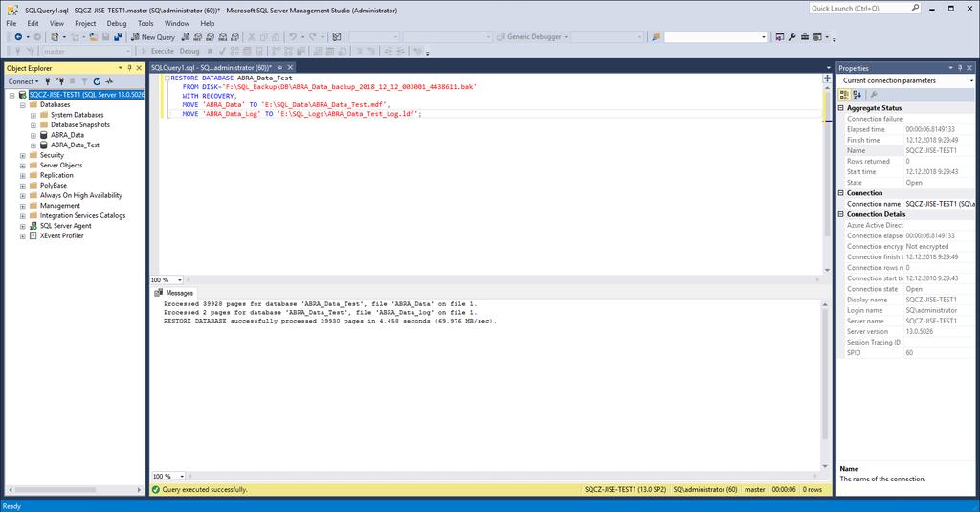Click the Server version value 13.0.5026
Screen dimensions: 980x512
coord(919,332)
